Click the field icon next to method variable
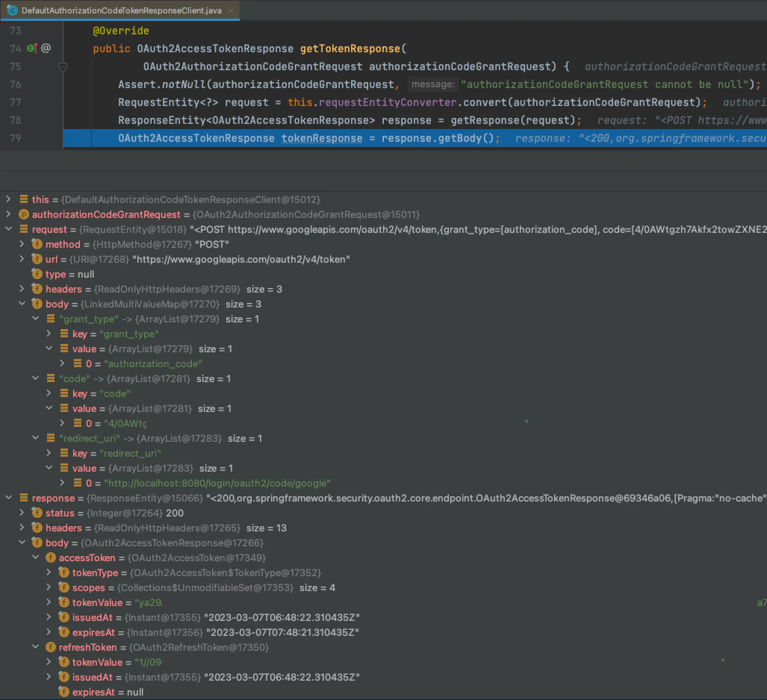This screenshot has width=767, height=700. point(37,244)
